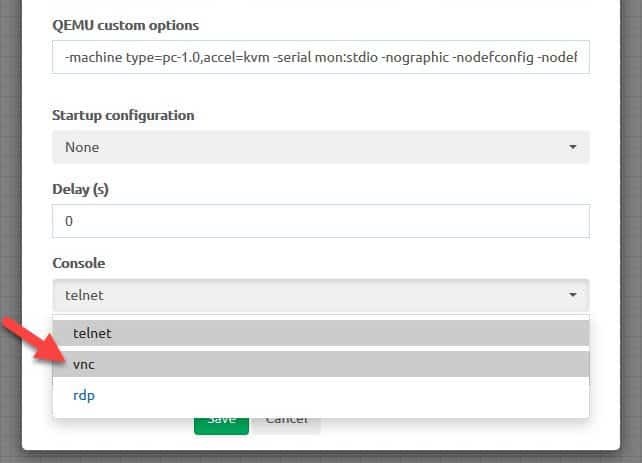The width and height of the screenshot is (642, 463).
Task: Click the Startup configuration caret arrow
Action: point(573,147)
